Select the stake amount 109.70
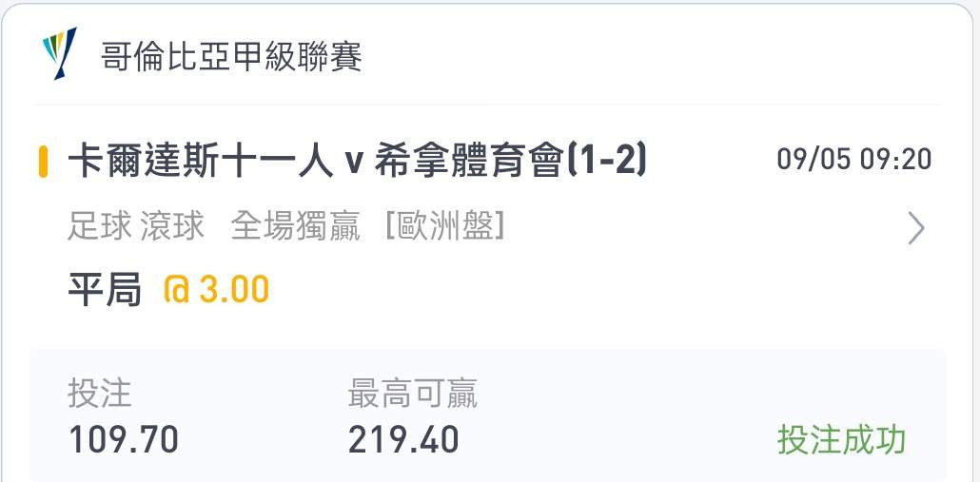The image size is (980, 482). [x=123, y=439]
